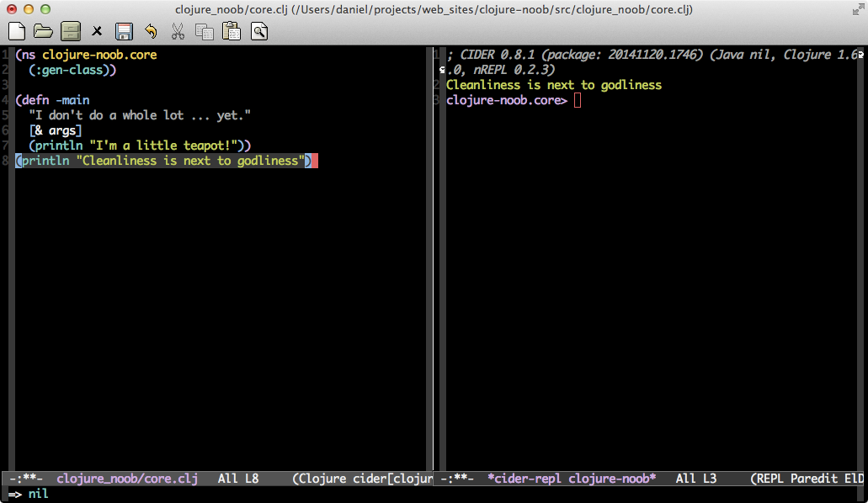Kill the buffer with the X icon
Image resolution: width=868 pixels, height=503 pixels.
[97, 32]
